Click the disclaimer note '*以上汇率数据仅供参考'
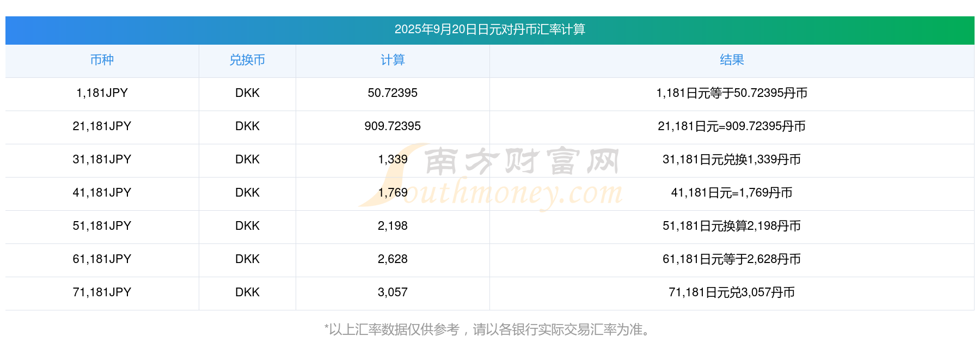The width and height of the screenshot is (980, 354). click(x=392, y=329)
